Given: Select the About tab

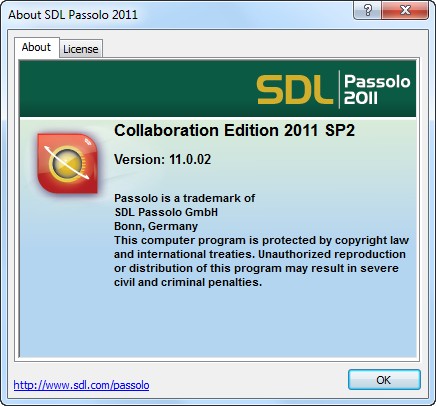Looking at the screenshot, I should coord(37,47).
